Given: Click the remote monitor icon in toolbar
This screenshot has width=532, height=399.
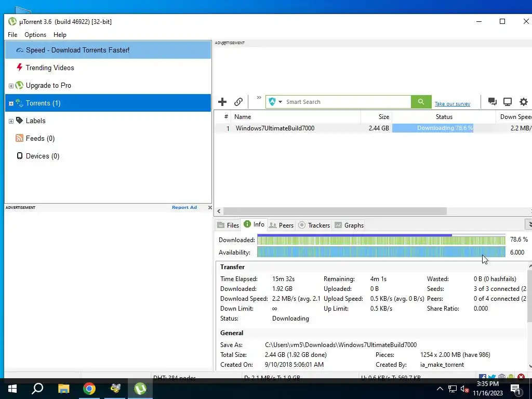Looking at the screenshot, I should click(508, 101).
